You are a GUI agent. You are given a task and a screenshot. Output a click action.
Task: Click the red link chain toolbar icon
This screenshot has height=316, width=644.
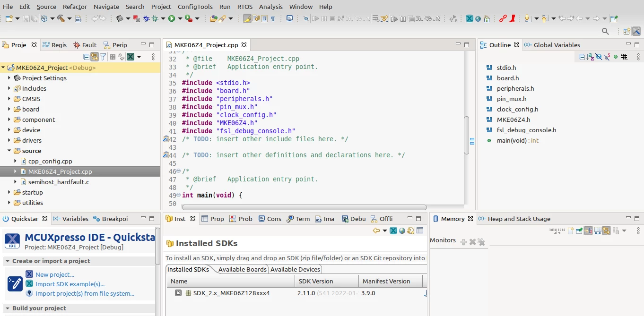pyautogui.click(x=503, y=18)
